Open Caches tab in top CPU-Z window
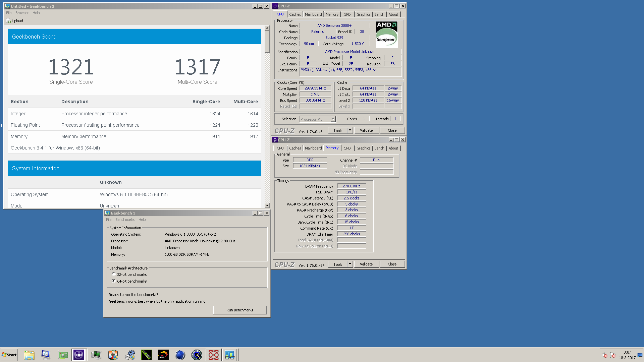 point(295,14)
